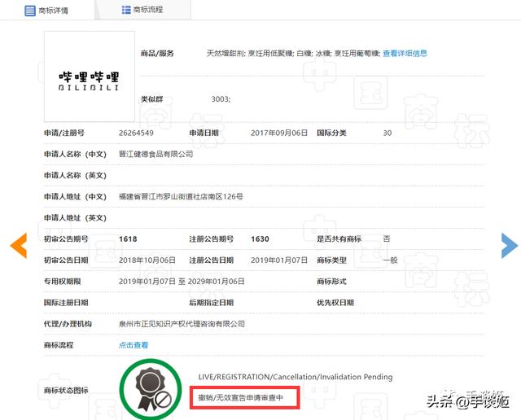Viewport: 521px width, 420px height.
Task: Click the 国际分类 label
Action: (x=331, y=133)
